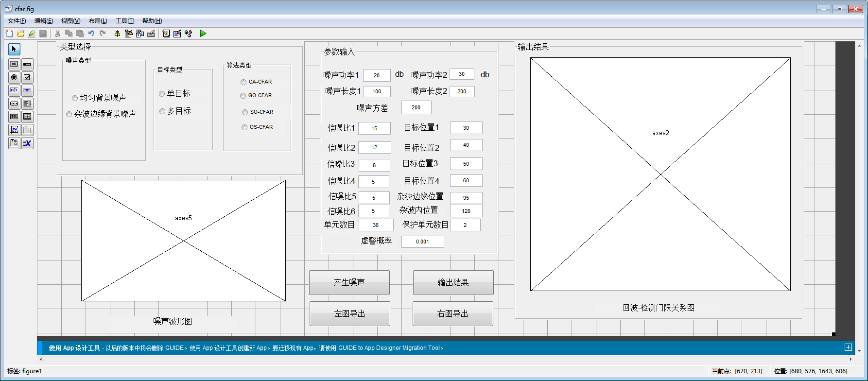Pick the Push Button component in palette
The width and height of the screenshot is (868, 381).
pos(14,64)
